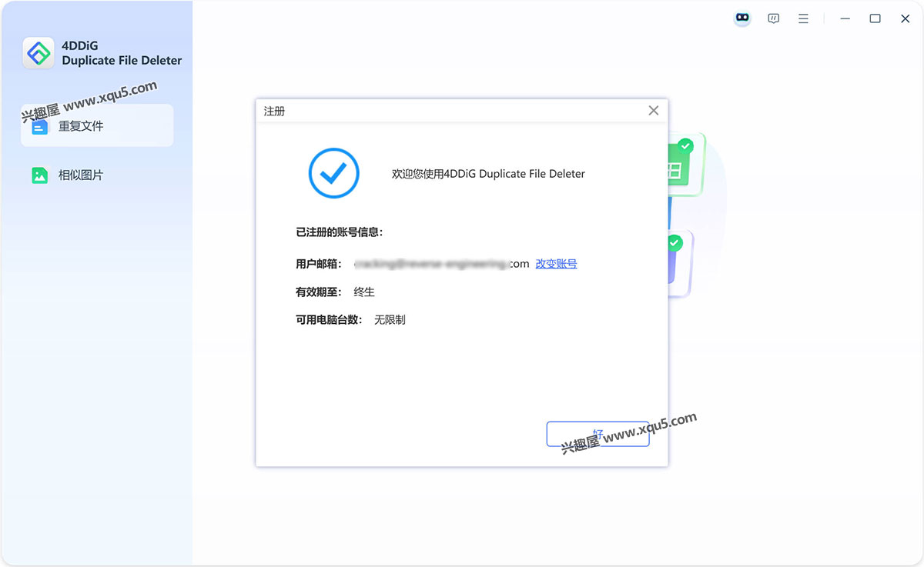Click the 注册 dialog title
The width and height of the screenshot is (924, 567).
pos(274,111)
